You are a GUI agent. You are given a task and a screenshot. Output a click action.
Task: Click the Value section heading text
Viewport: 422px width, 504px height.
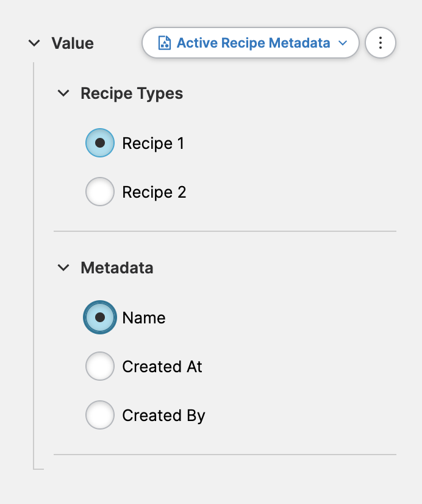[73, 43]
